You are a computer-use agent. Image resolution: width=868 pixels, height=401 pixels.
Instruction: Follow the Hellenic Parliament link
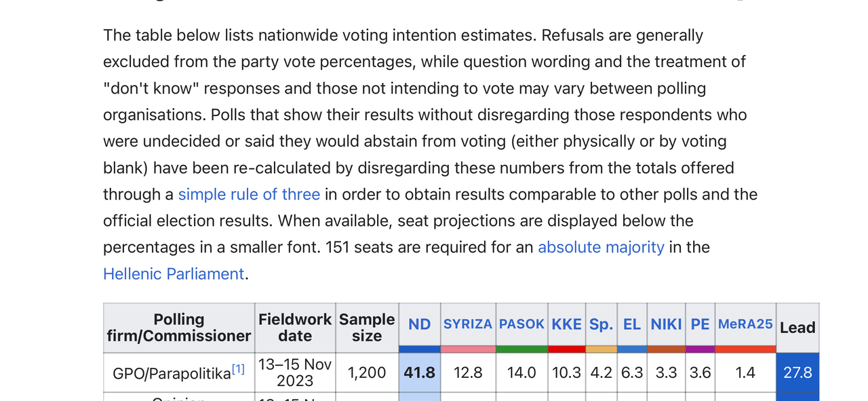coord(173,274)
